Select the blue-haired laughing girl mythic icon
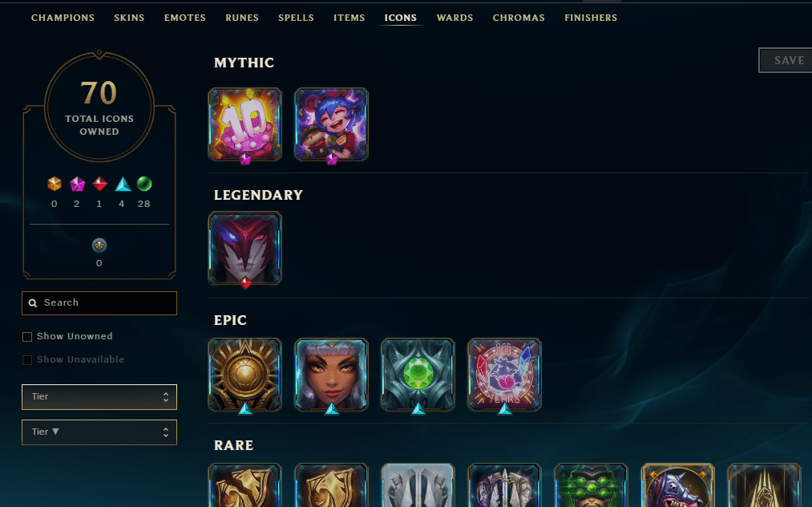The height and width of the screenshot is (507, 812). pyautogui.click(x=331, y=124)
